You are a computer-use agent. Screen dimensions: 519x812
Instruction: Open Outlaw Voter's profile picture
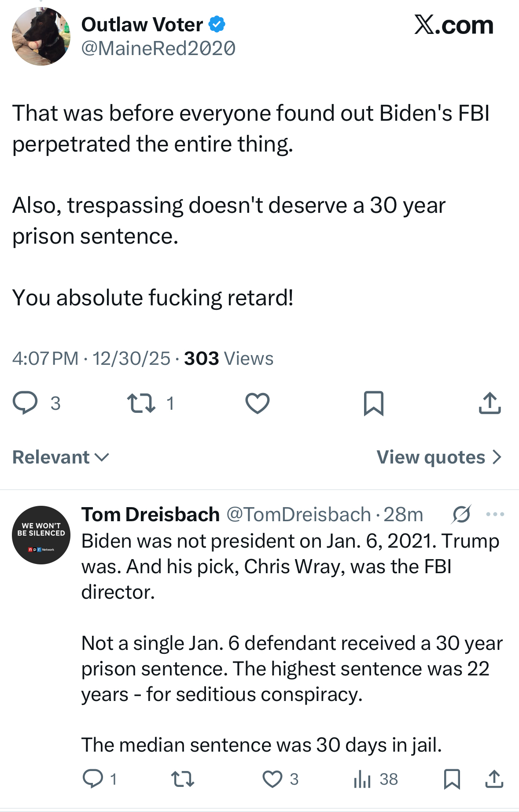(x=41, y=37)
